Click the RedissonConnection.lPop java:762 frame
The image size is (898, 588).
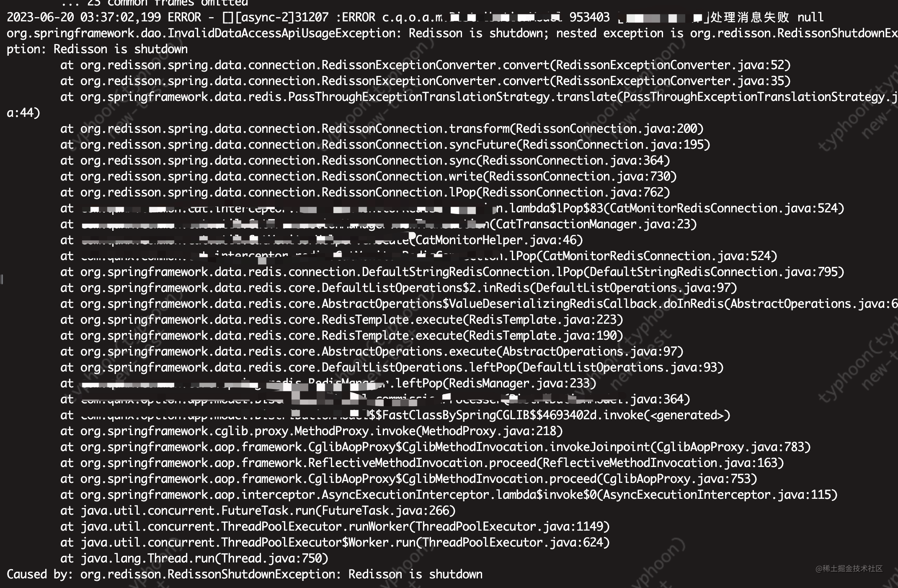[365, 192]
